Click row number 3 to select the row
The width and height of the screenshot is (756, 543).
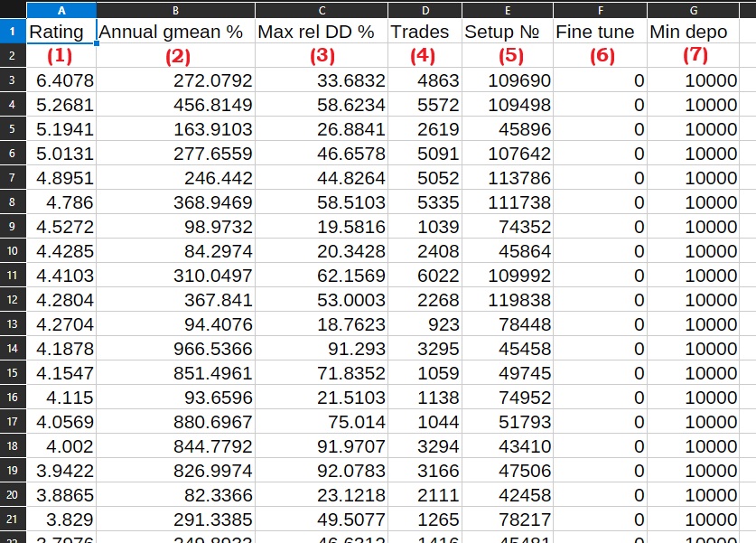coord(12,80)
